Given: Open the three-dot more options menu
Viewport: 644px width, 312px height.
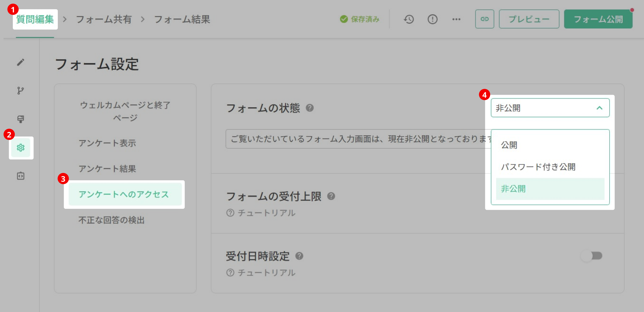Looking at the screenshot, I should [456, 19].
